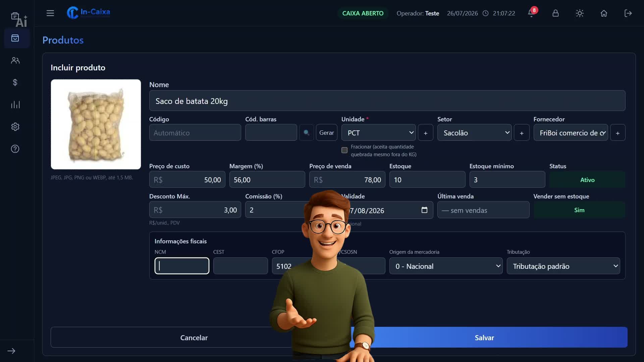The width and height of the screenshot is (644, 362).
Task: Click the CEST input field
Action: (240, 266)
